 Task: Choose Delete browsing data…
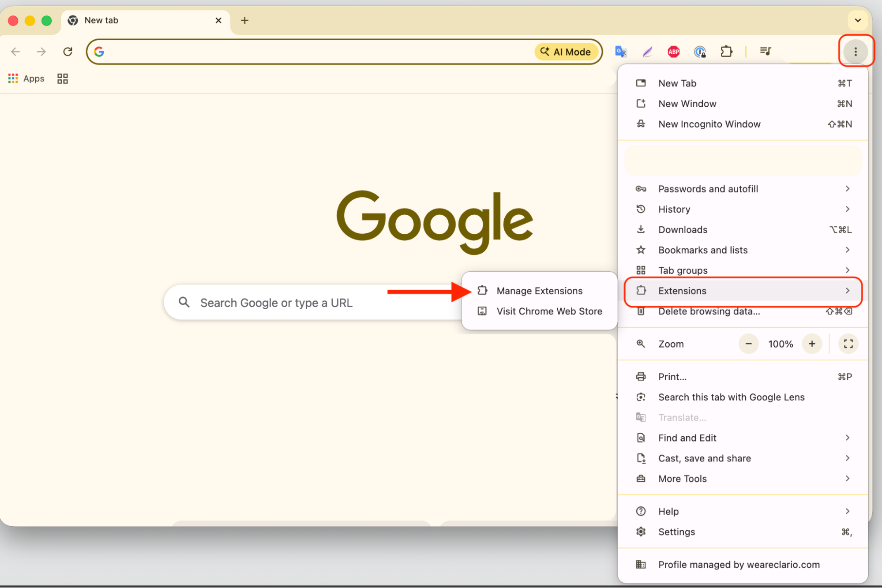pyautogui.click(x=743, y=311)
